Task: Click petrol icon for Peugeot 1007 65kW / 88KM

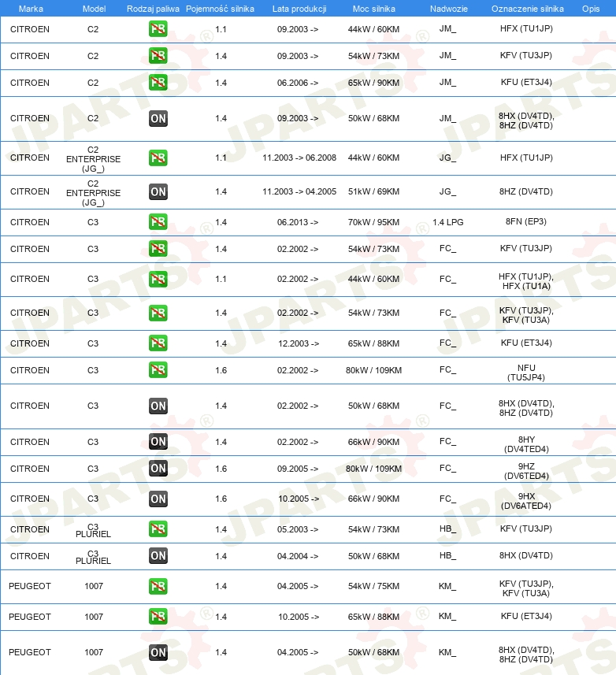Action: click(158, 617)
